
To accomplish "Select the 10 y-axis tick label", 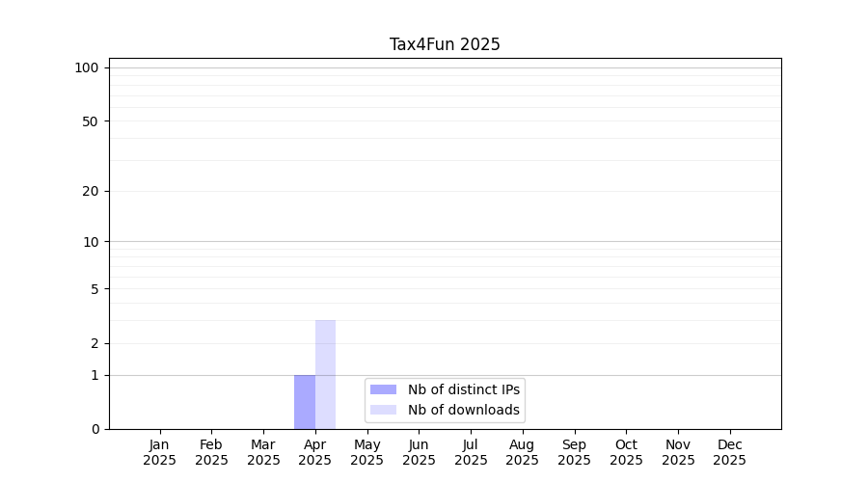I will 90,242.
